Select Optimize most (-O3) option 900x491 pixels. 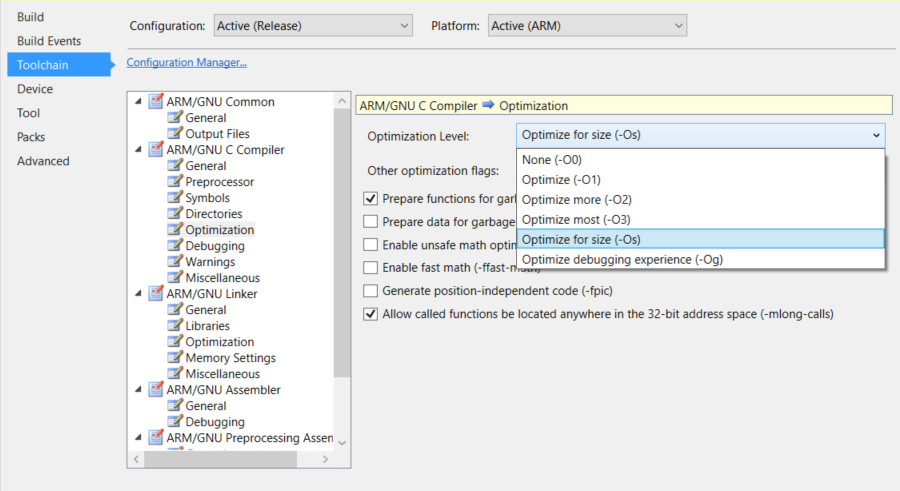[x=576, y=219]
